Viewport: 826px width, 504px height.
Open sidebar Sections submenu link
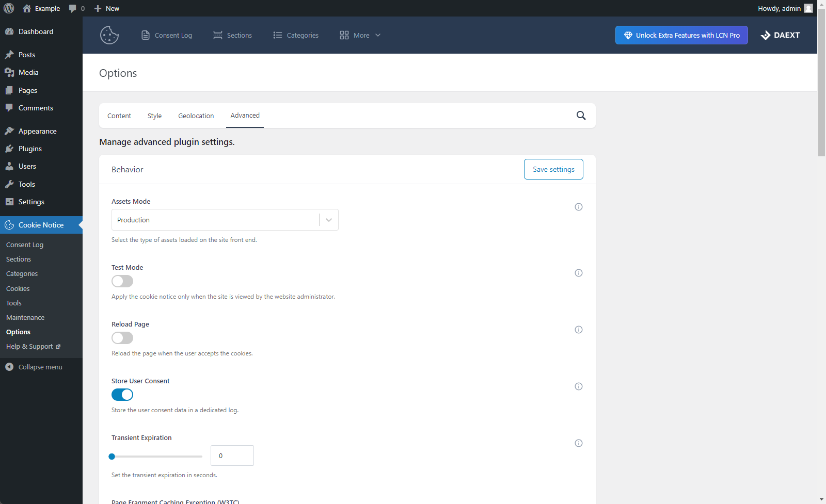(19, 259)
